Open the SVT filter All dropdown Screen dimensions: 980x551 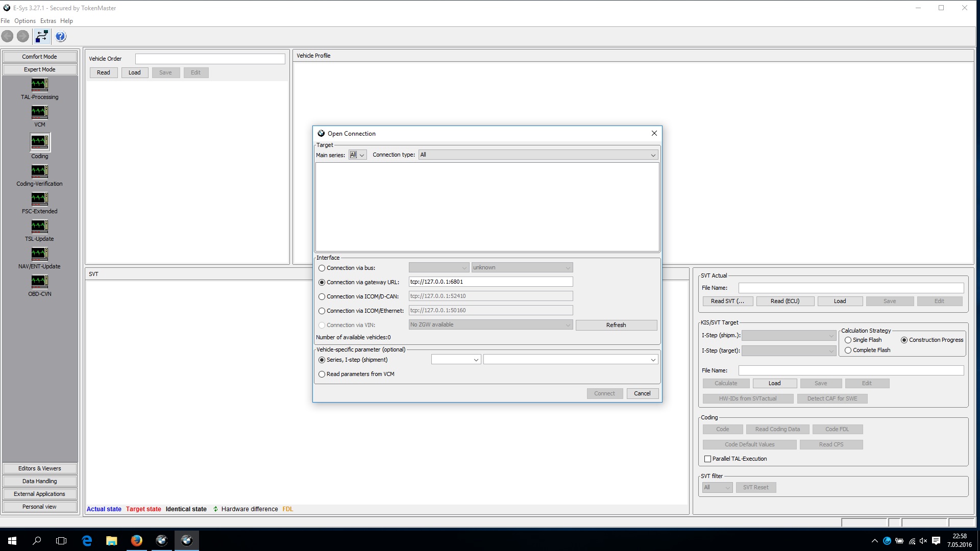(717, 487)
